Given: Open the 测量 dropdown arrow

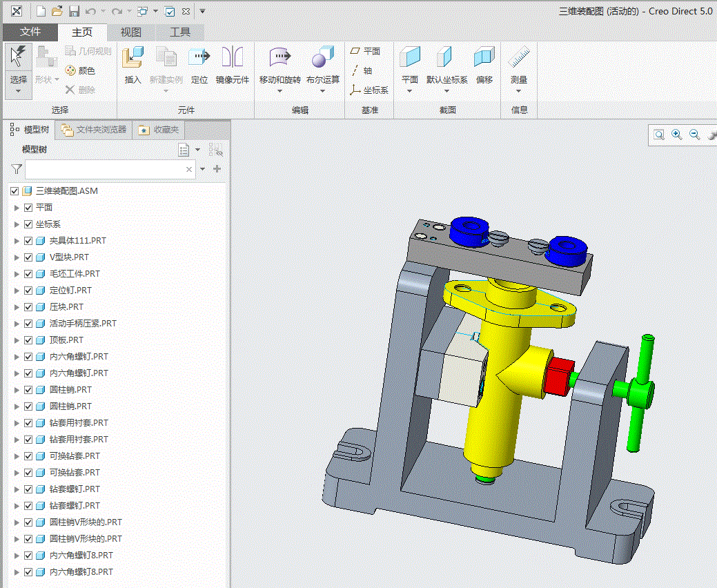Looking at the screenshot, I should [x=518, y=91].
